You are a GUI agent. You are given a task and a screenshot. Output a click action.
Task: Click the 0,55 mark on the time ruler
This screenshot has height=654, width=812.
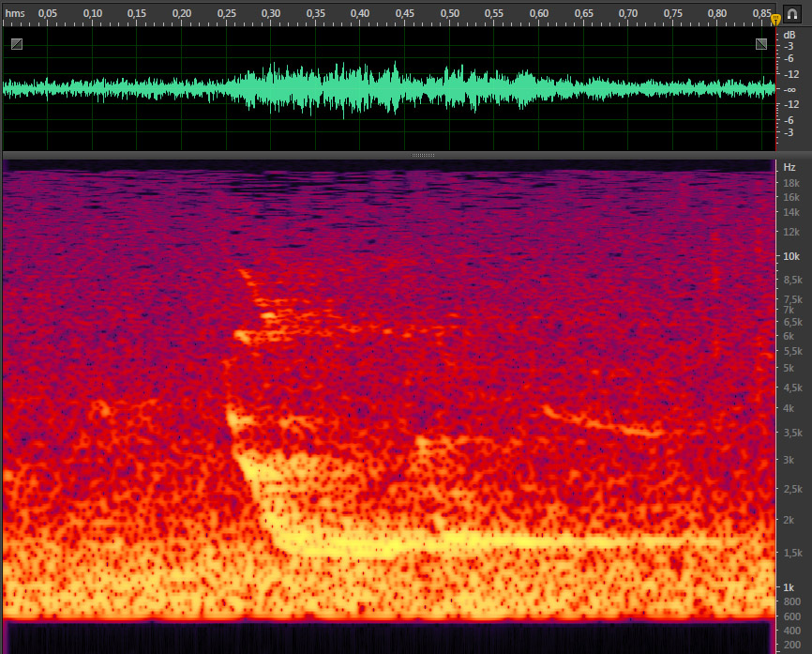click(494, 13)
